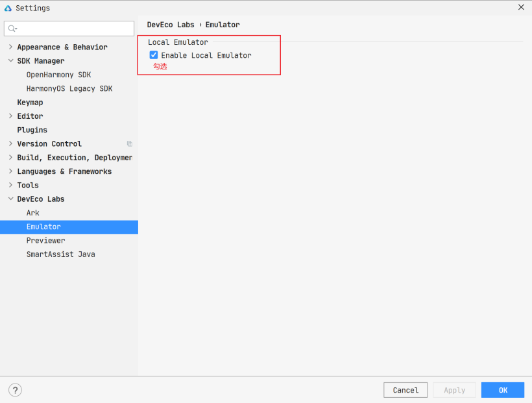The width and height of the screenshot is (532, 403).
Task: Click the Build, Execution, Deployment label
Action: tap(75, 158)
